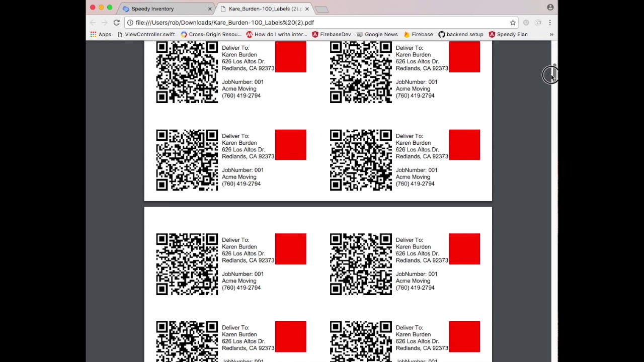The width and height of the screenshot is (644, 362).
Task: View site information icon in address bar
Action: [130, 23]
